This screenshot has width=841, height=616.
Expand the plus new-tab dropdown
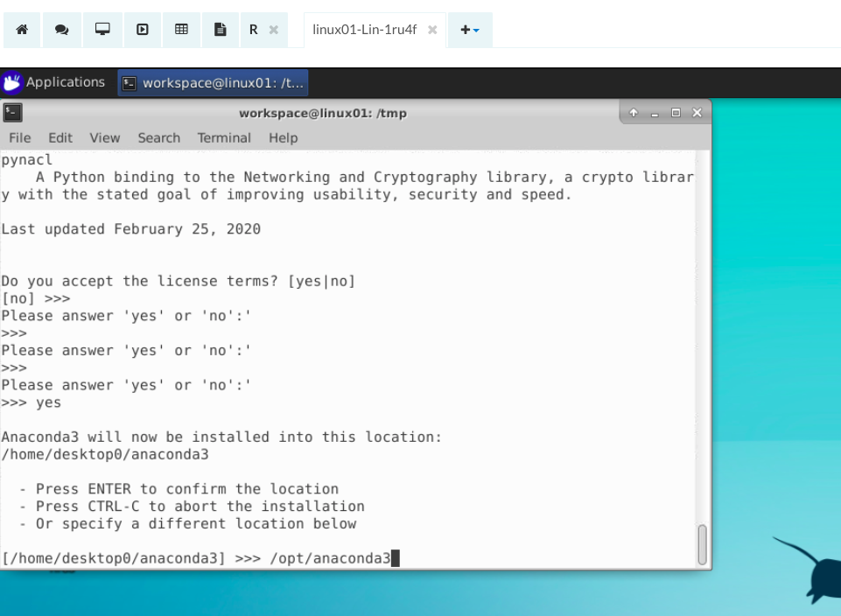[470, 30]
